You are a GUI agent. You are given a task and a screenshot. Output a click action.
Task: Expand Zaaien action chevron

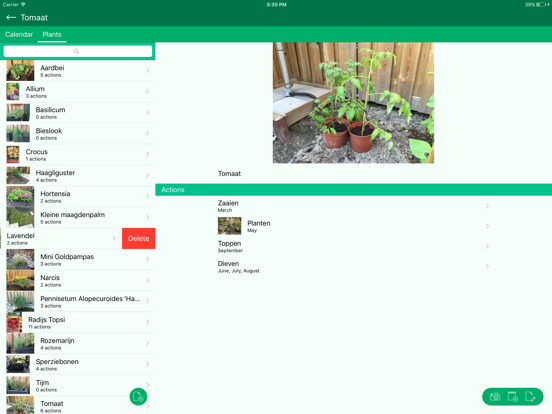pos(487,206)
